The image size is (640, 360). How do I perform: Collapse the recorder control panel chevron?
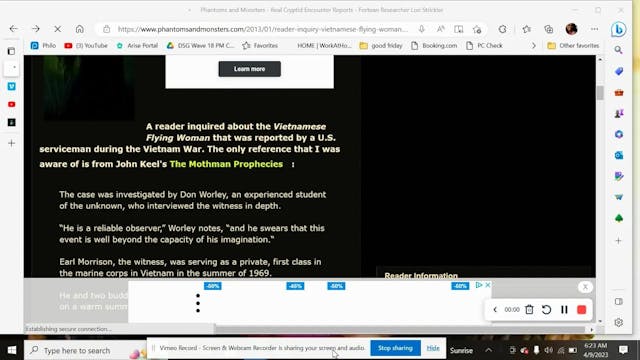495,310
